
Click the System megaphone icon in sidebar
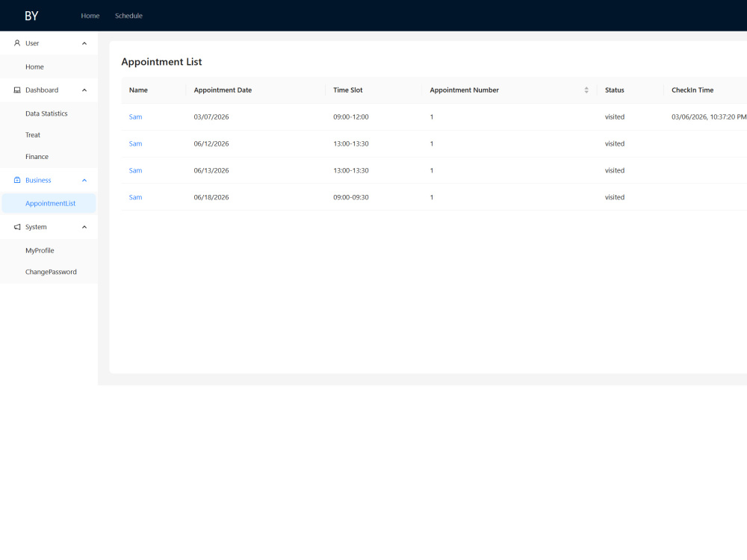click(x=17, y=227)
